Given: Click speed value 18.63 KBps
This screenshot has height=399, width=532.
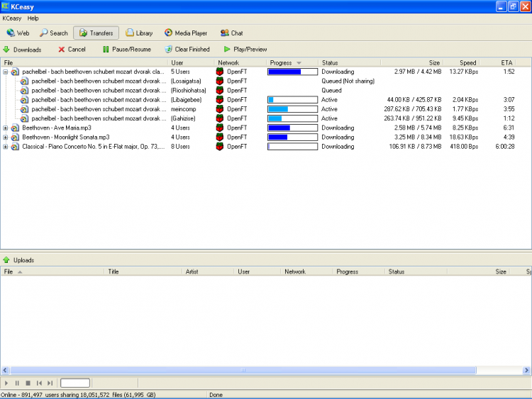Looking at the screenshot, I should pos(464,137).
